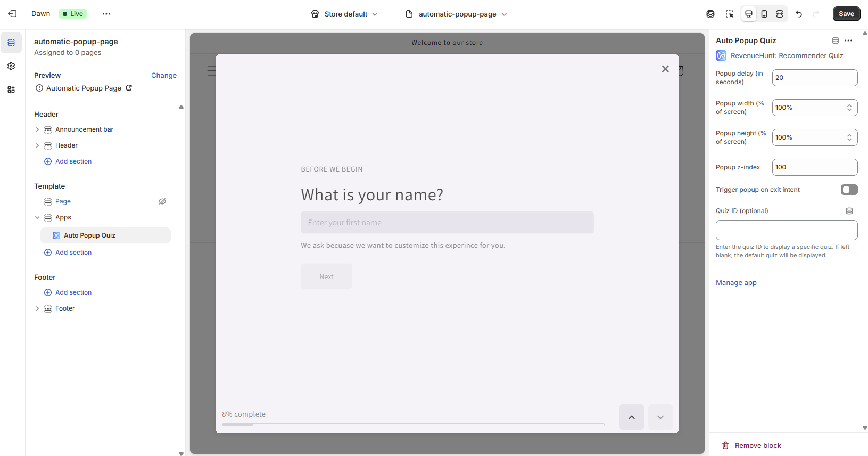Enable the inspector selection tool icon
Image resolution: width=868 pixels, height=456 pixels.
[730, 14]
